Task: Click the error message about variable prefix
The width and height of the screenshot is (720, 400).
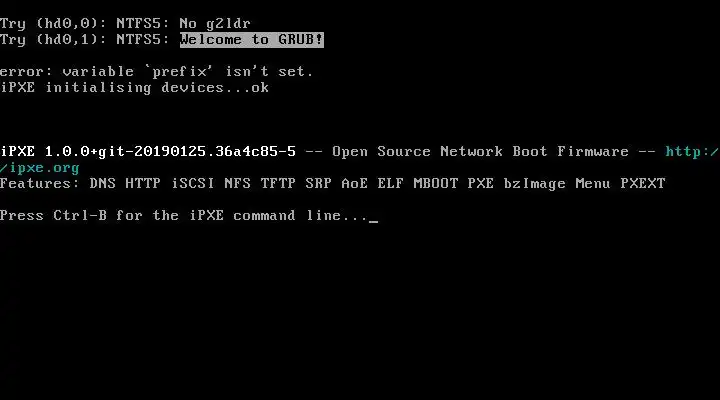Action: tap(157, 72)
